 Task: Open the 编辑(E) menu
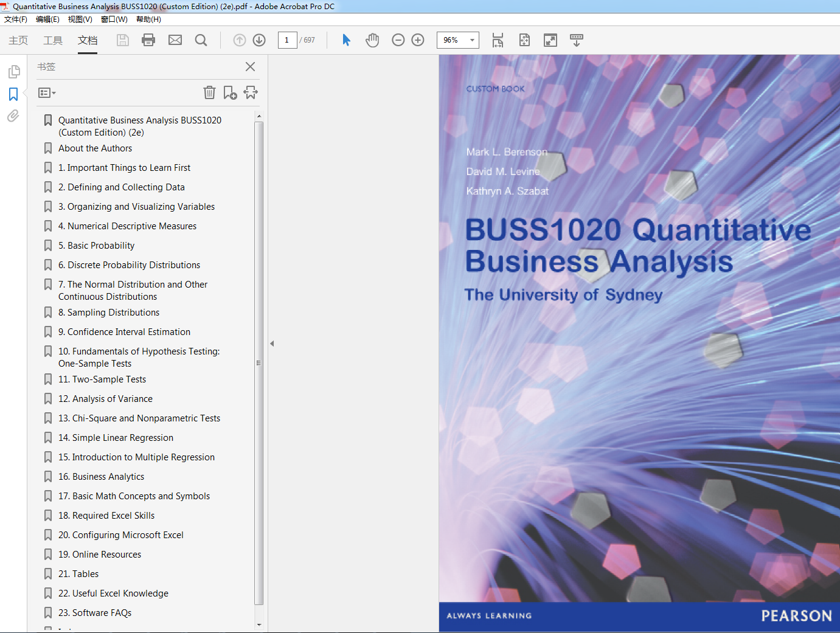point(47,19)
